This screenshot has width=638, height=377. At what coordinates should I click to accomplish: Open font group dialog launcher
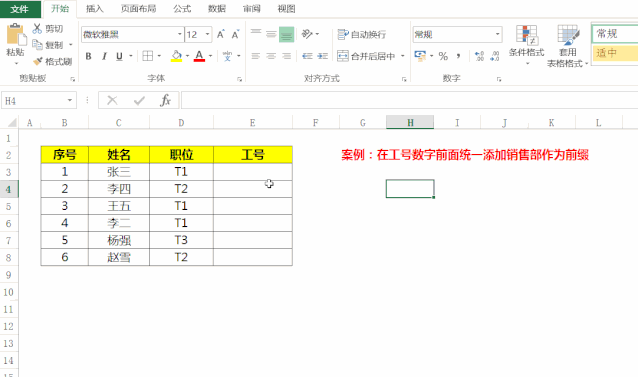click(239, 79)
